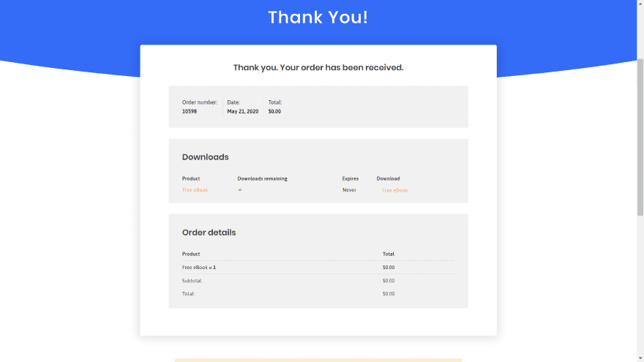Select the order number 10598

click(x=190, y=112)
